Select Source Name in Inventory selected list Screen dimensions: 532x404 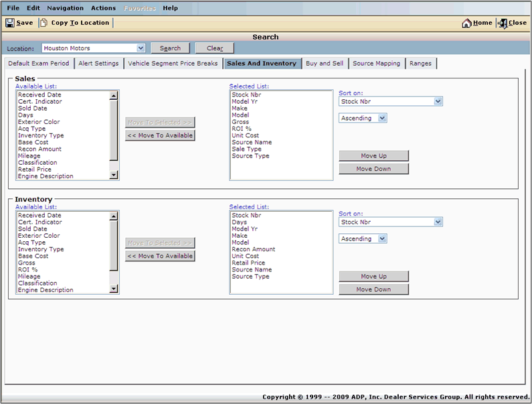point(252,269)
